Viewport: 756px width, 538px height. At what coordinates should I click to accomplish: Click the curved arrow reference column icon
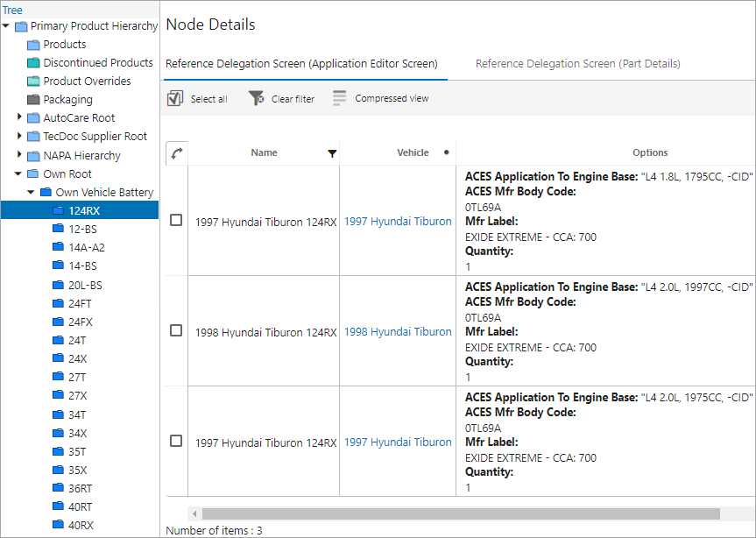tap(177, 153)
